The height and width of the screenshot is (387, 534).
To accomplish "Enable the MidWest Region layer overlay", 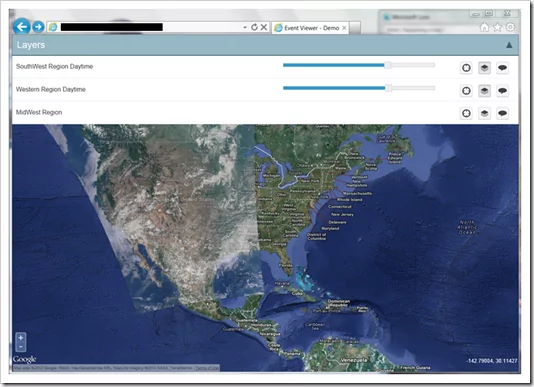I will pyautogui.click(x=484, y=113).
